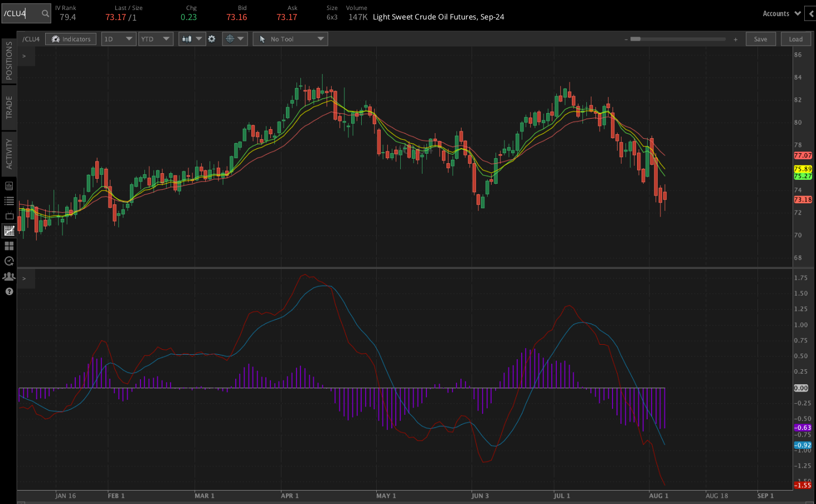Screen dimensions: 816x504
Task: Open the live TV icon in sidebar
Action: pos(9,216)
